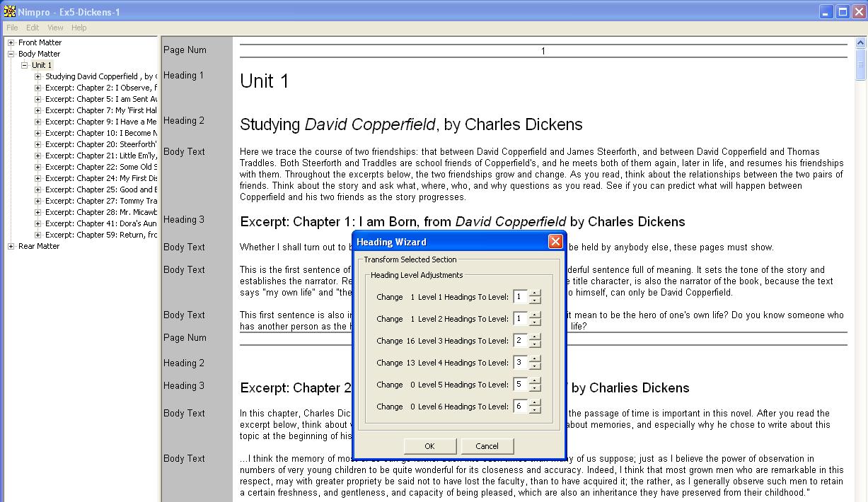
Task: Expand Excerpt Chapter 59 tree node
Action: [38, 235]
